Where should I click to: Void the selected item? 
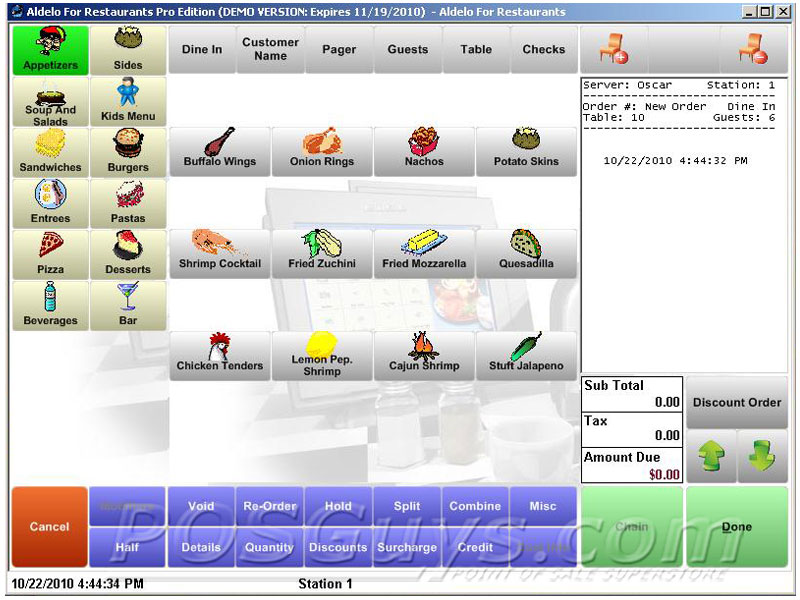pos(201,506)
